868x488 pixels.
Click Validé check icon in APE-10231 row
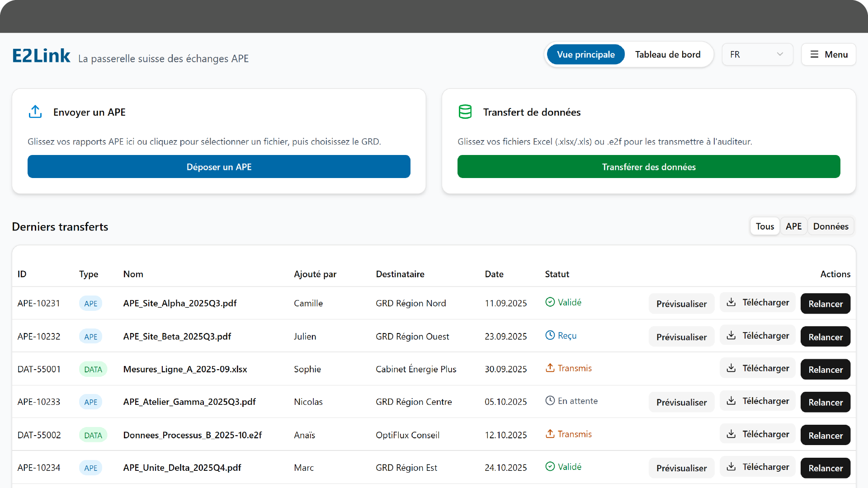[550, 302]
